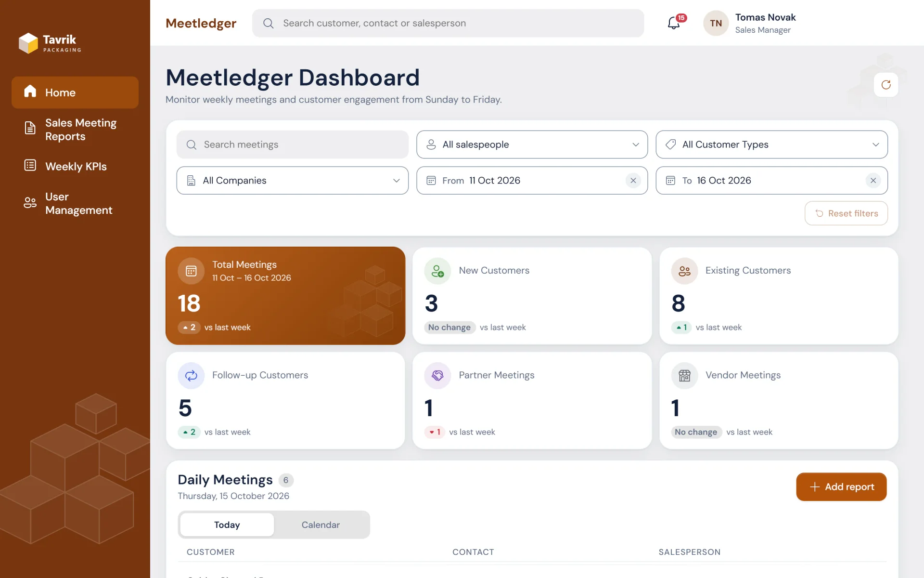This screenshot has height=578, width=924.
Task: Click the Add report button
Action: coord(841,486)
